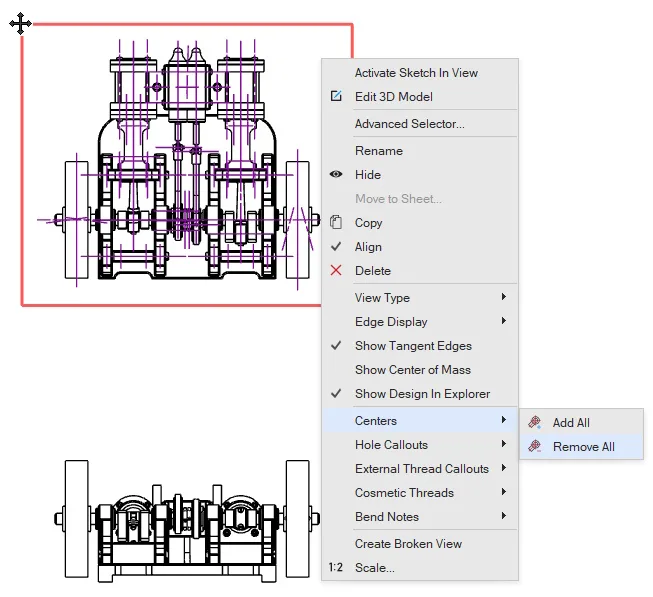
Task: Toggle Show Design In Explorer checkmark
Action: (336, 393)
